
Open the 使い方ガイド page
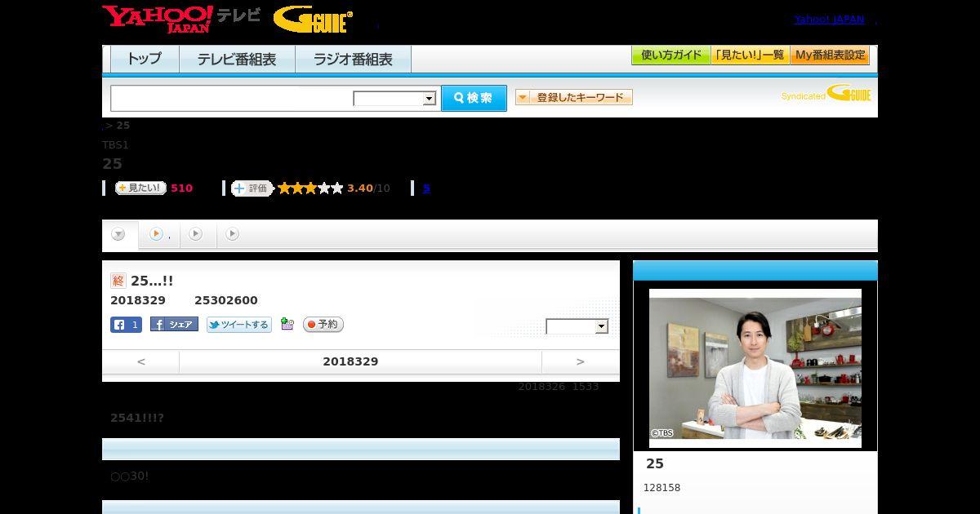tap(671, 55)
